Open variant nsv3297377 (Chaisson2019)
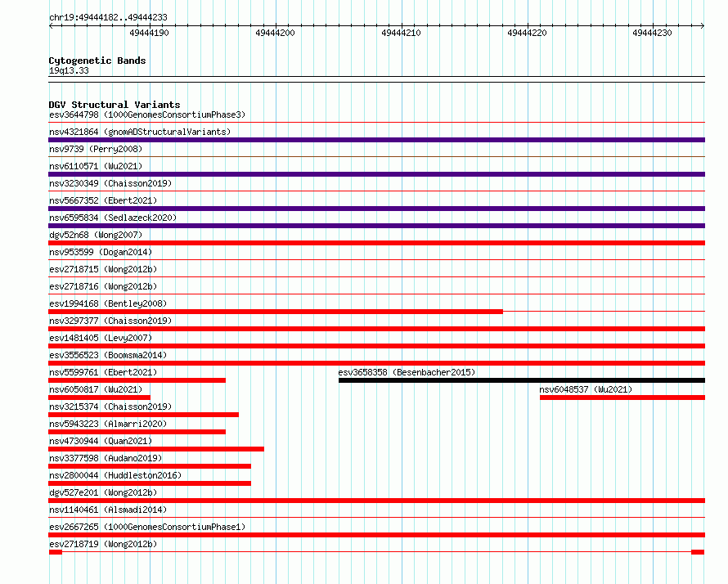Screen dimensions: 728x584 coord(110,321)
